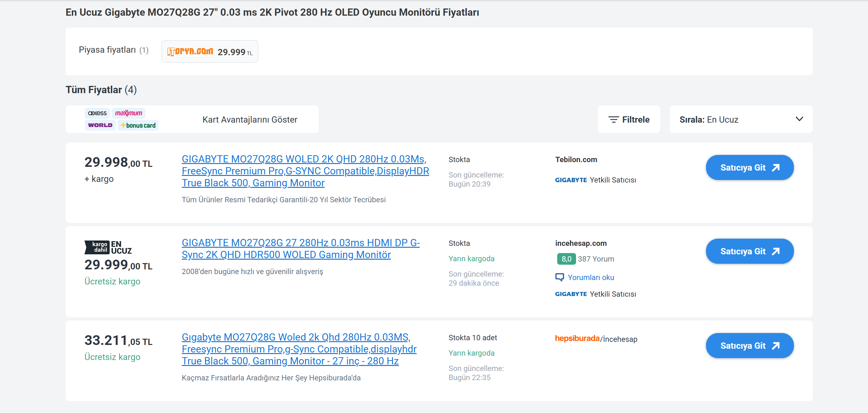The height and width of the screenshot is (413, 868).
Task: Click the 33.211,05 TL price
Action: [118, 341]
